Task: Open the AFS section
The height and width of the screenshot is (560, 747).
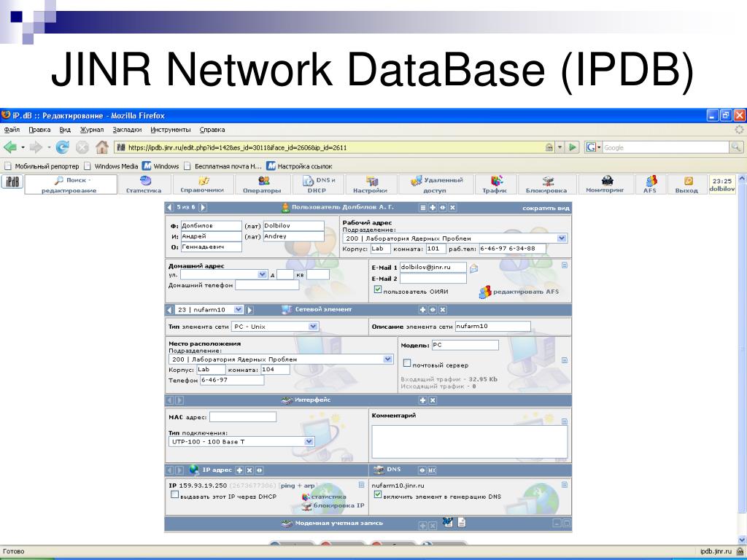Action: pos(650,184)
